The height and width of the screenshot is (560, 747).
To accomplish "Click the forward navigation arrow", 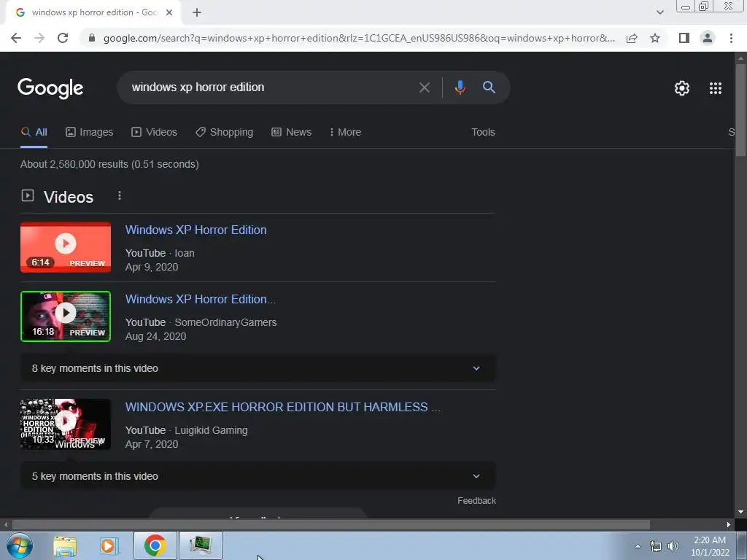I will tap(39, 38).
